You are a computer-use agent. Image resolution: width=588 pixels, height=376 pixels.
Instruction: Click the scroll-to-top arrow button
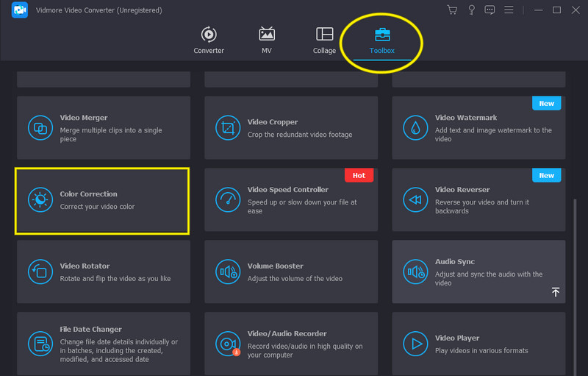556,292
